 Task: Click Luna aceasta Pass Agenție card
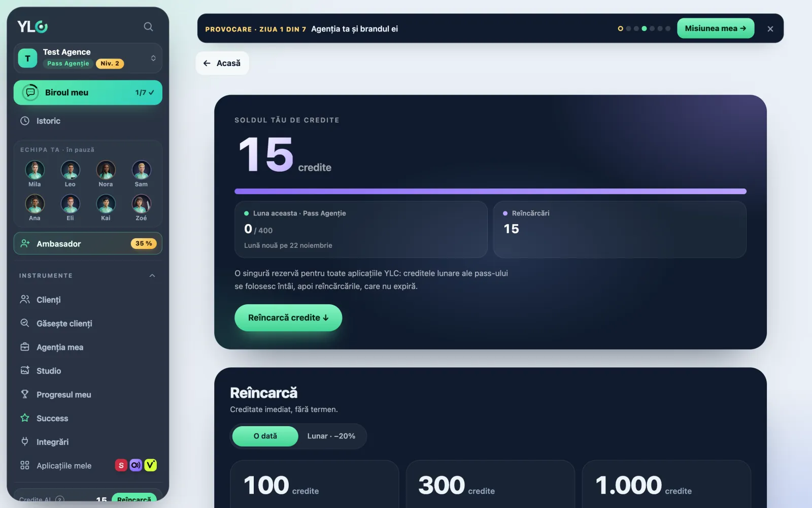[x=361, y=229]
